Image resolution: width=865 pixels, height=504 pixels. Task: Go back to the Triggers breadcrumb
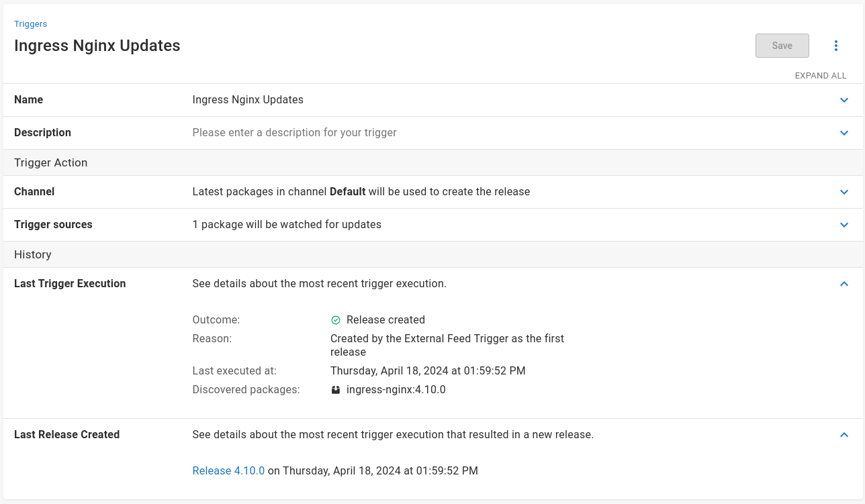[30, 24]
